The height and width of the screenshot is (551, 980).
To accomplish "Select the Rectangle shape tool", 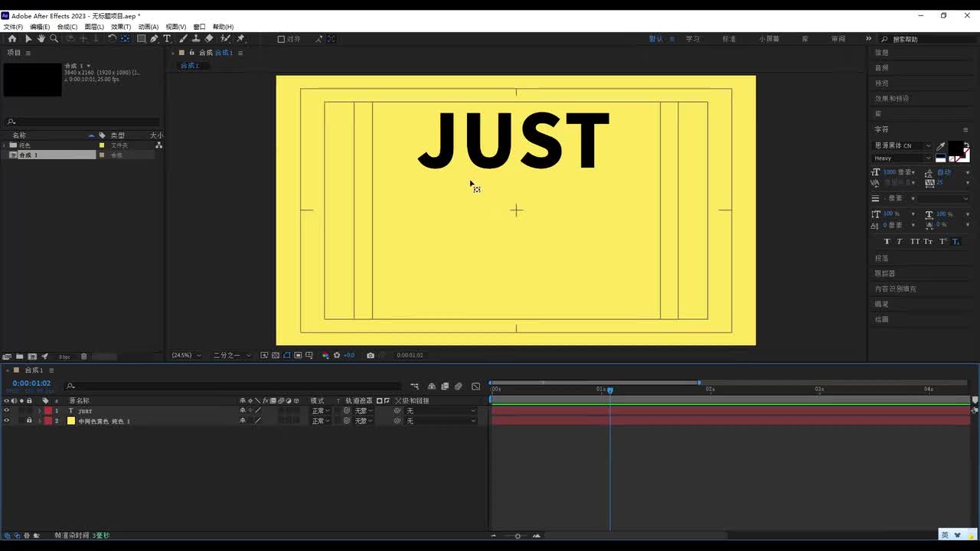I will coord(142,38).
